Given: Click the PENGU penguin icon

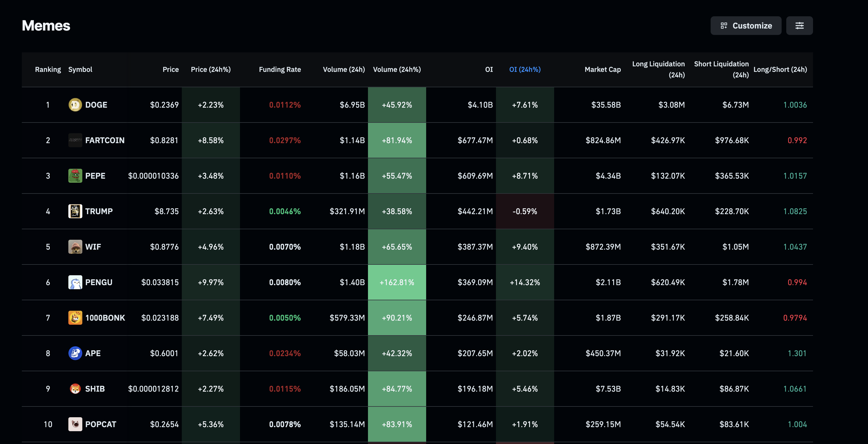Looking at the screenshot, I should pos(75,282).
